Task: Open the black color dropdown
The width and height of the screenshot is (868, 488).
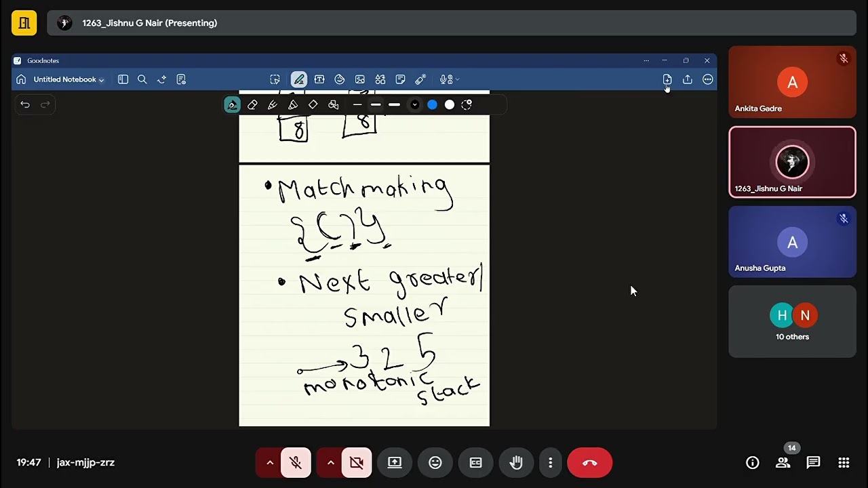Action: 414,104
